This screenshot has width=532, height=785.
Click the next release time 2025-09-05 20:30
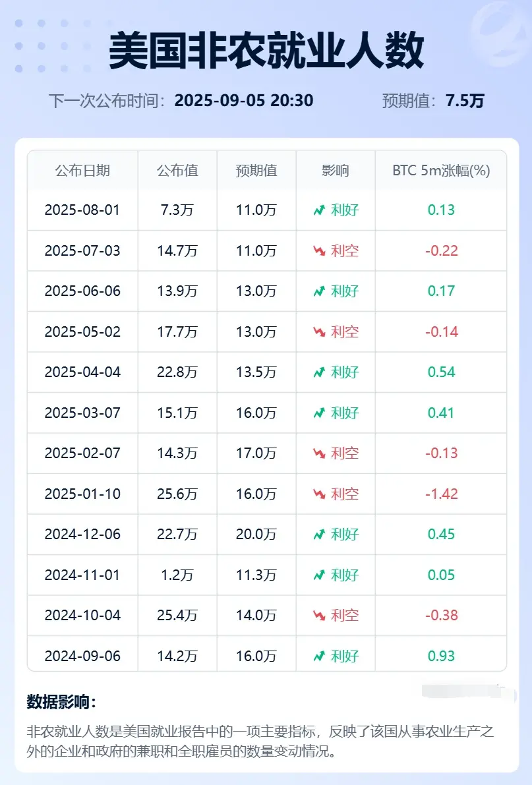pyautogui.click(x=244, y=101)
